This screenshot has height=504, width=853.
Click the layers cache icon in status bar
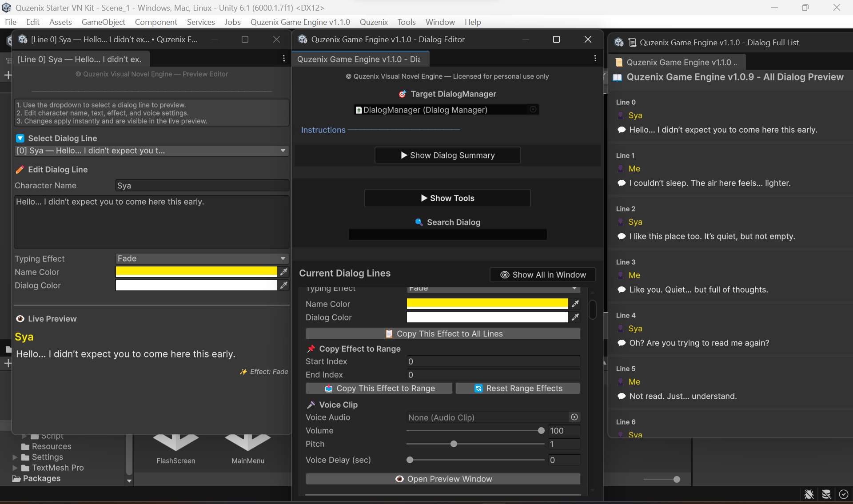tap(826, 494)
